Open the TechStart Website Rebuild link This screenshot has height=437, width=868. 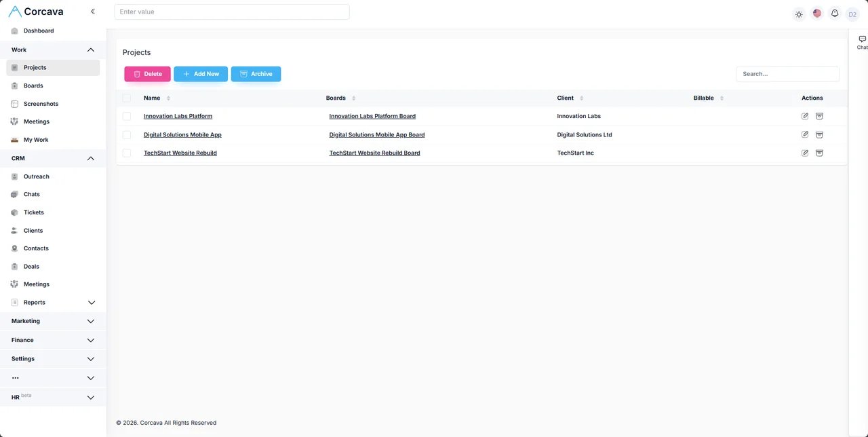180,153
